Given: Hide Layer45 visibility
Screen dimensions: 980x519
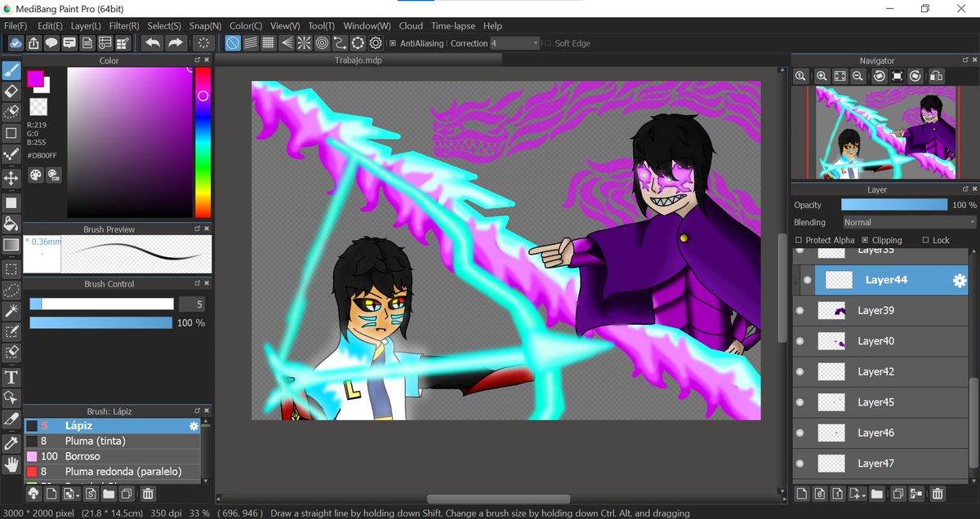Looking at the screenshot, I should click(800, 402).
